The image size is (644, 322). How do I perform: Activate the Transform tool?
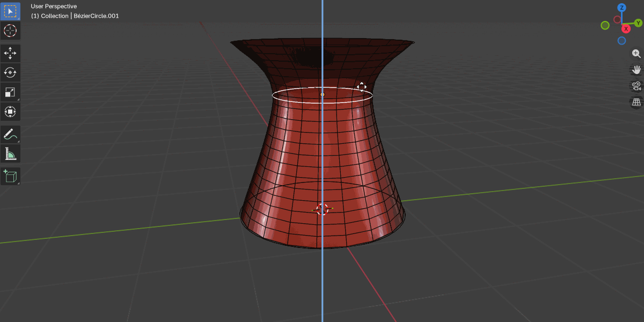pyautogui.click(x=10, y=111)
